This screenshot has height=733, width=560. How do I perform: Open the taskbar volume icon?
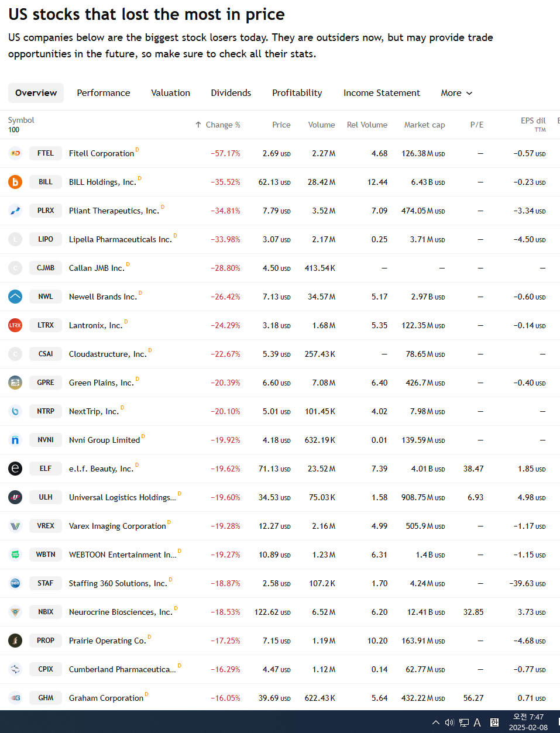[449, 722]
